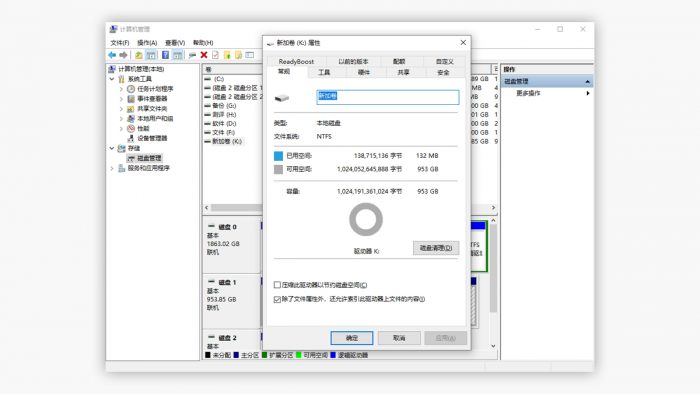The width and height of the screenshot is (700, 394).
Task: Click the show/hide action pane toolbar icon
Action: coord(178,55)
